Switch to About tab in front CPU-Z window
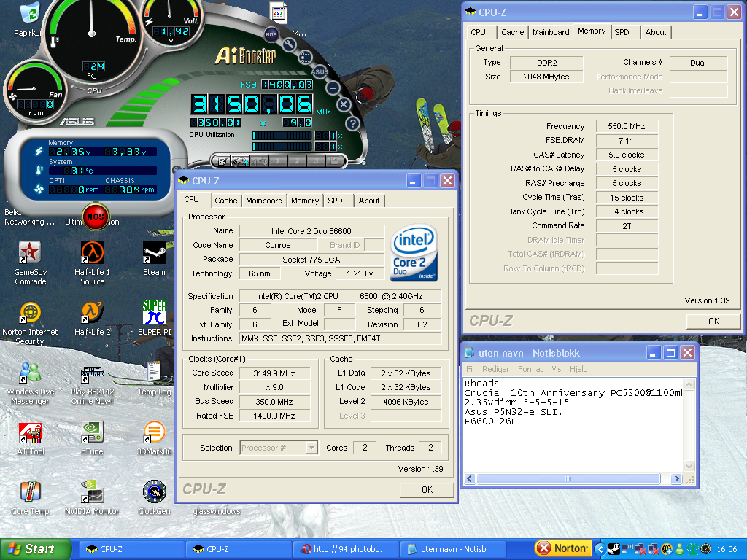This screenshot has width=747, height=560. tap(369, 201)
